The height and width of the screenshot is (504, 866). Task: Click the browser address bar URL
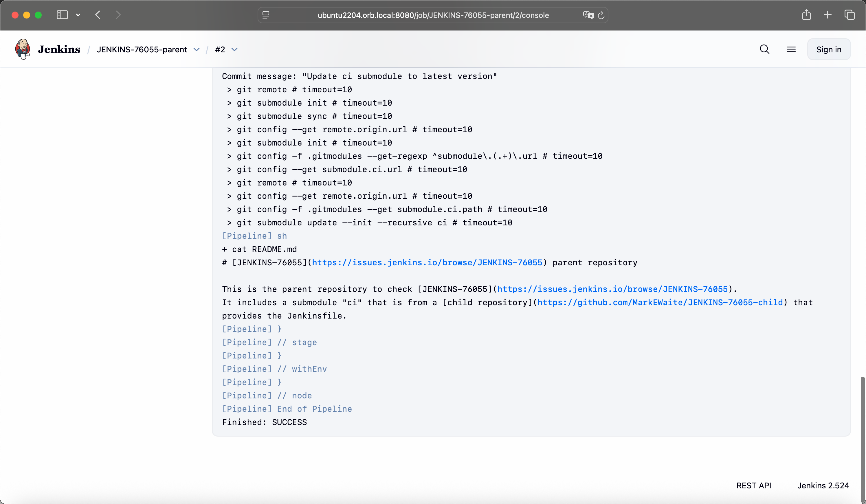pos(433,15)
